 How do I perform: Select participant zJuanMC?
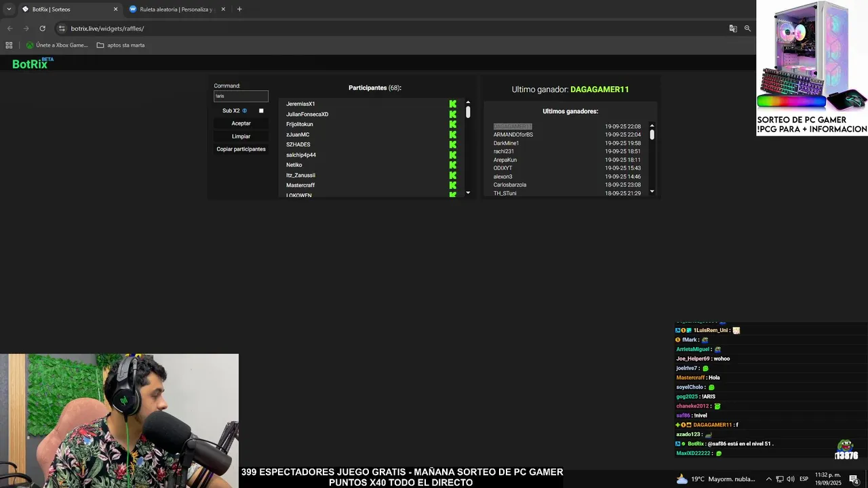click(298, 134)
